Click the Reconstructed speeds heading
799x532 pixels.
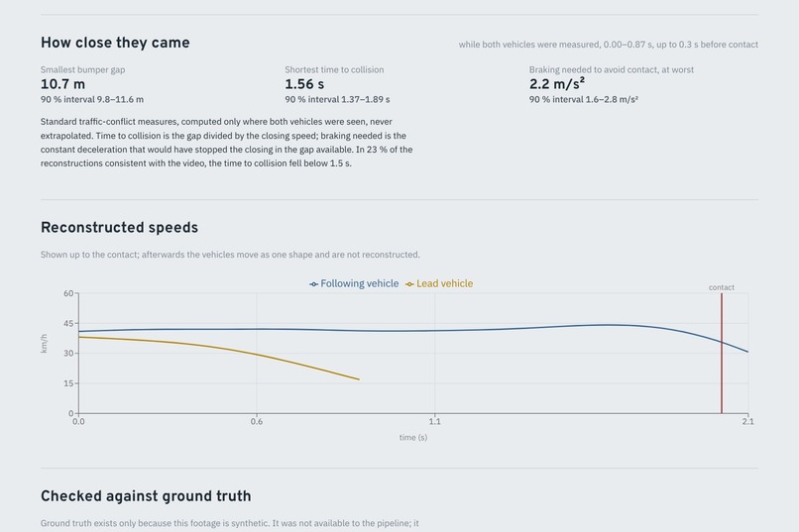coord(119,228)
